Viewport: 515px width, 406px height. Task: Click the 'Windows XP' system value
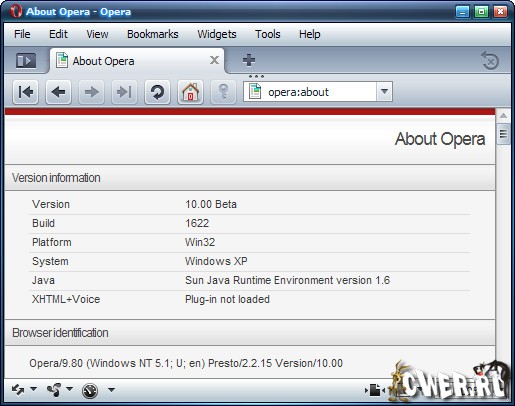click(x=216, y=261)
